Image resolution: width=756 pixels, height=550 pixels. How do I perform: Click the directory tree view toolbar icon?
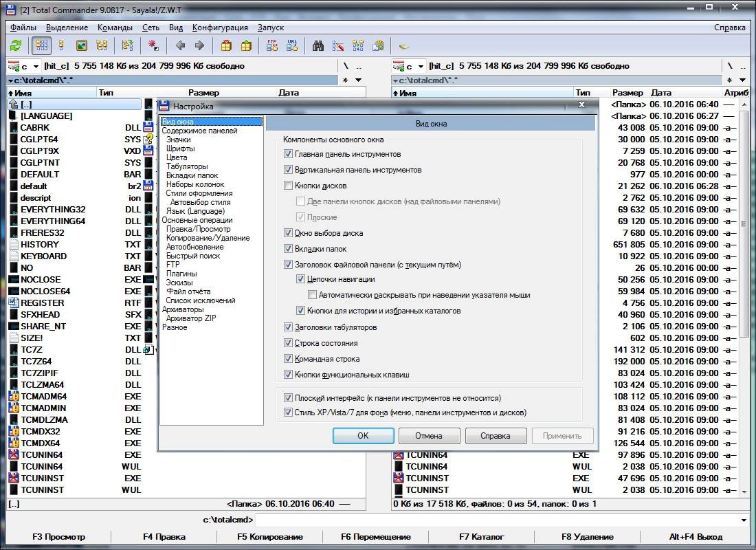102,46
